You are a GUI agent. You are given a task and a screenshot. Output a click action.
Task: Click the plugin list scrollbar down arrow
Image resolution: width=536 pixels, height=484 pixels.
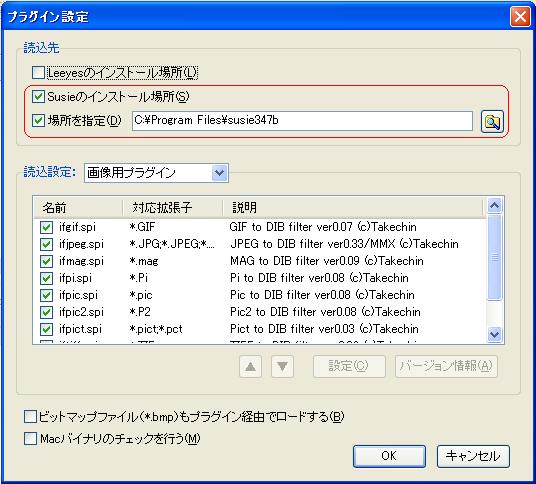(495, 334)
